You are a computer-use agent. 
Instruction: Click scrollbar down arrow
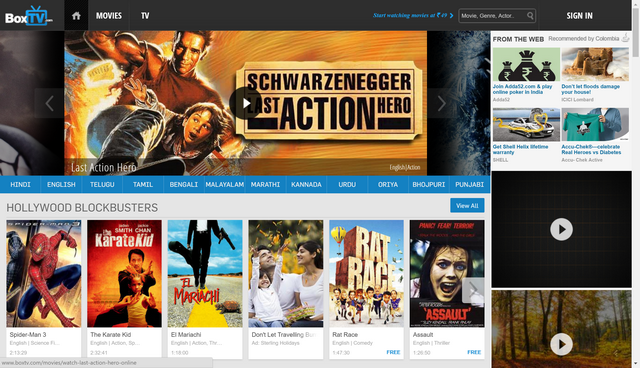[636, 364]
